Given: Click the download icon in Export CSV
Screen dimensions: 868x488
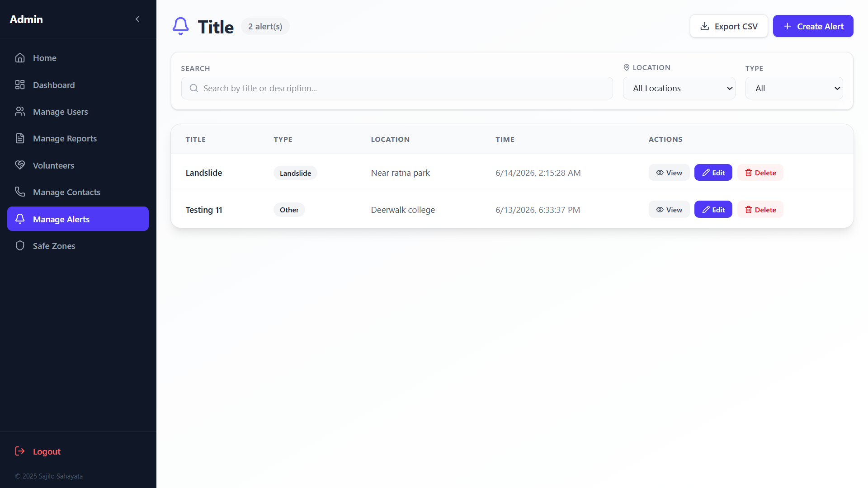Looking at the screenshot, I should (704, 26).
